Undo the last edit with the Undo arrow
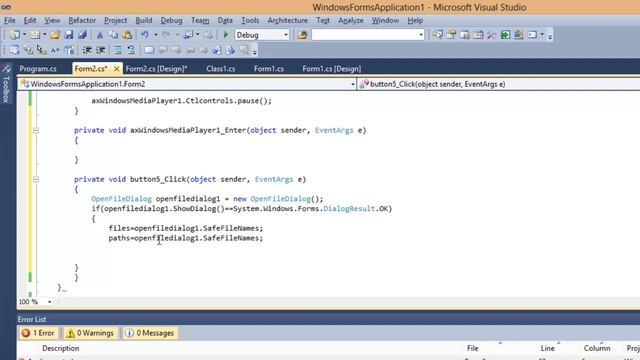640x360 pixels. pyautogui.click(x=145, y=35)
